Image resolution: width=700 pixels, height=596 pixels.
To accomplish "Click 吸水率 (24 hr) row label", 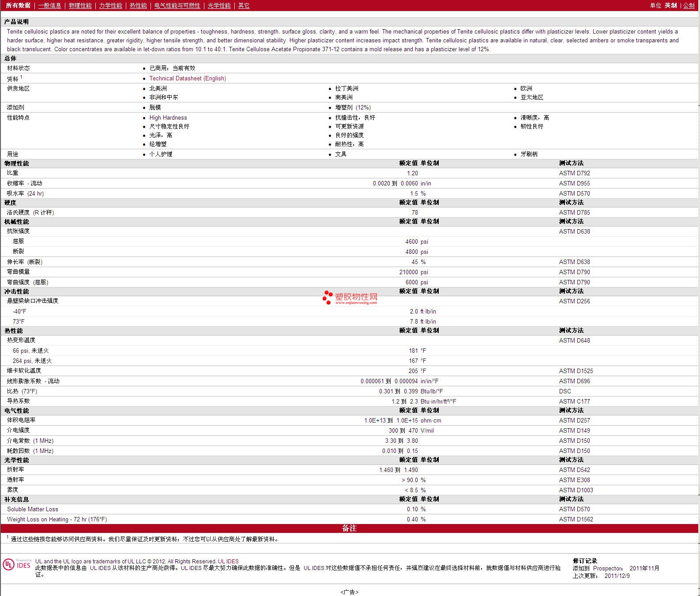I will [x=26, y=193].
